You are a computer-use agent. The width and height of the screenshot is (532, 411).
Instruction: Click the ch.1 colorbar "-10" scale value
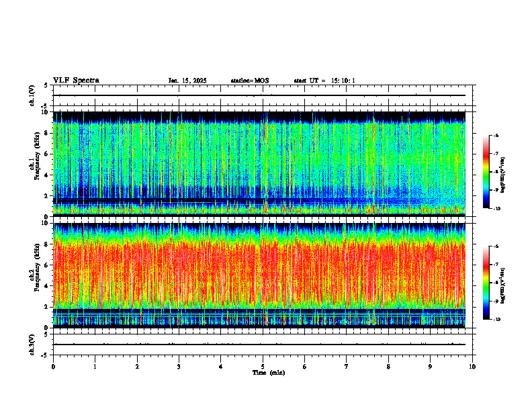pos(496,209)
